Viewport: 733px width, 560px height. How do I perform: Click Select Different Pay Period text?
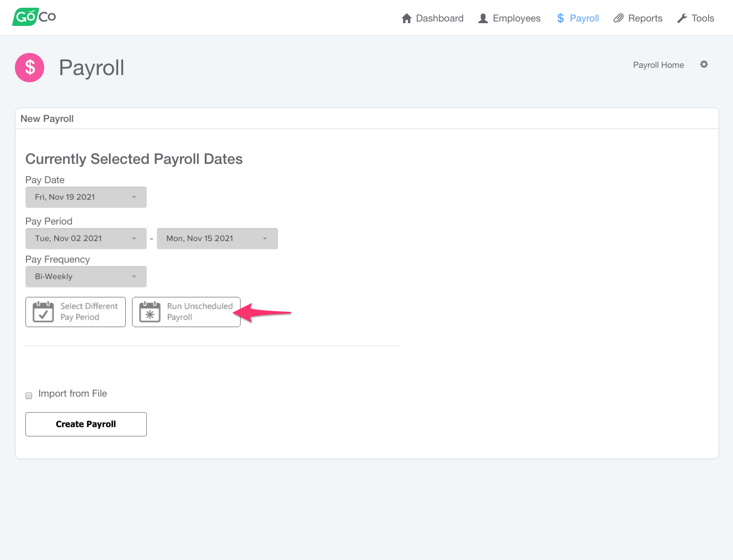click(89, 312)
